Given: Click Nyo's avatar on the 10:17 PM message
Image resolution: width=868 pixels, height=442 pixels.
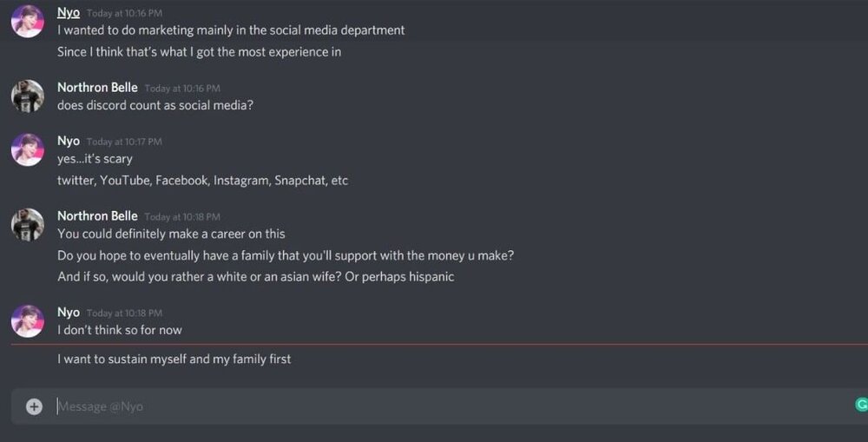Looking at the screenshot, I should [28, 149].
